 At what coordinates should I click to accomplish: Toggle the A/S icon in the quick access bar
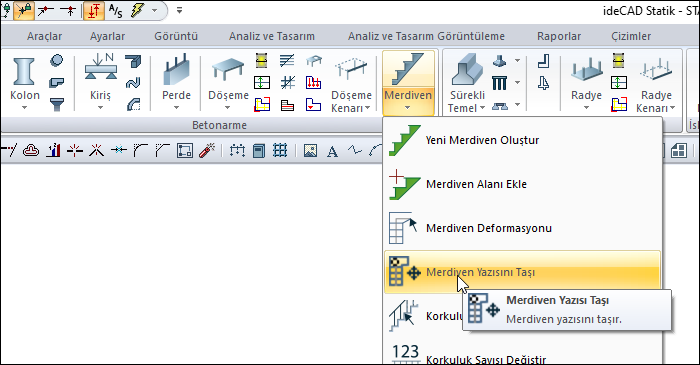click(115, 11)
